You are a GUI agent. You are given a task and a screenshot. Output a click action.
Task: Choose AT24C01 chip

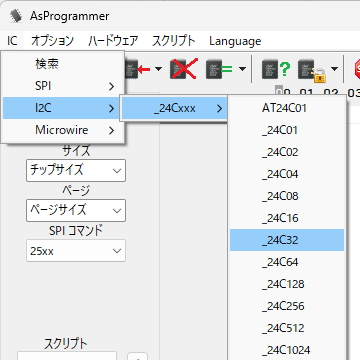click(x=287, y=108)
